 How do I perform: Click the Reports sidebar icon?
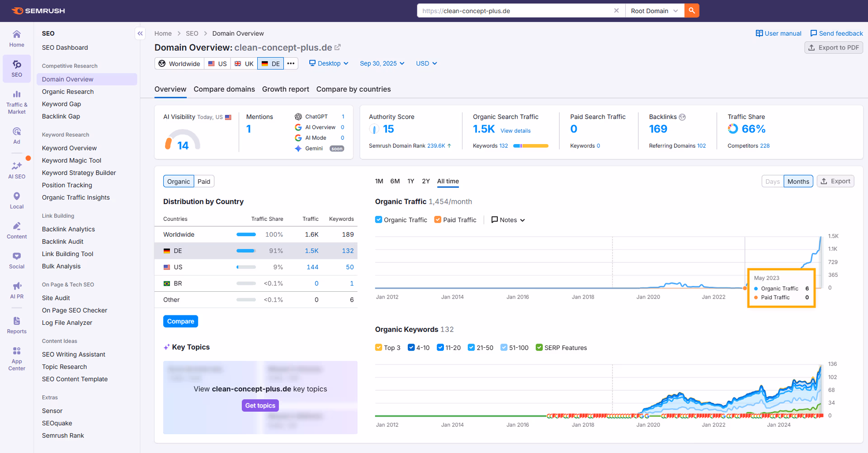point(17,323)
